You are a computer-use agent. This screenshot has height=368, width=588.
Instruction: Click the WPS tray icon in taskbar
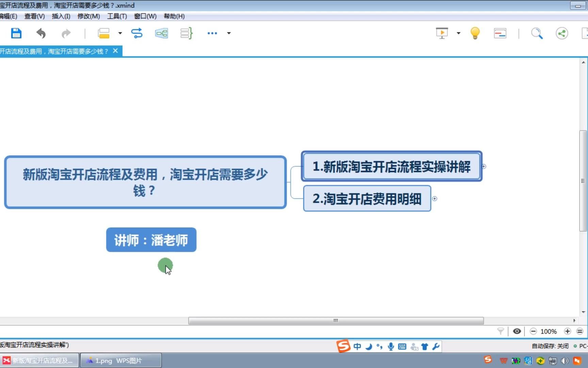(x=504, y=361)
